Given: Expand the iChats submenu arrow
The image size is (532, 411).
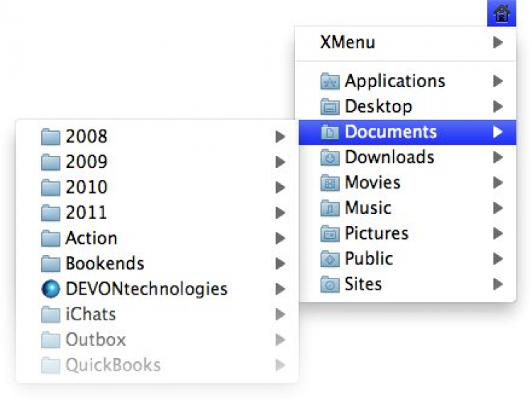Looking at the screenshot, I should (x=280, y=315).
